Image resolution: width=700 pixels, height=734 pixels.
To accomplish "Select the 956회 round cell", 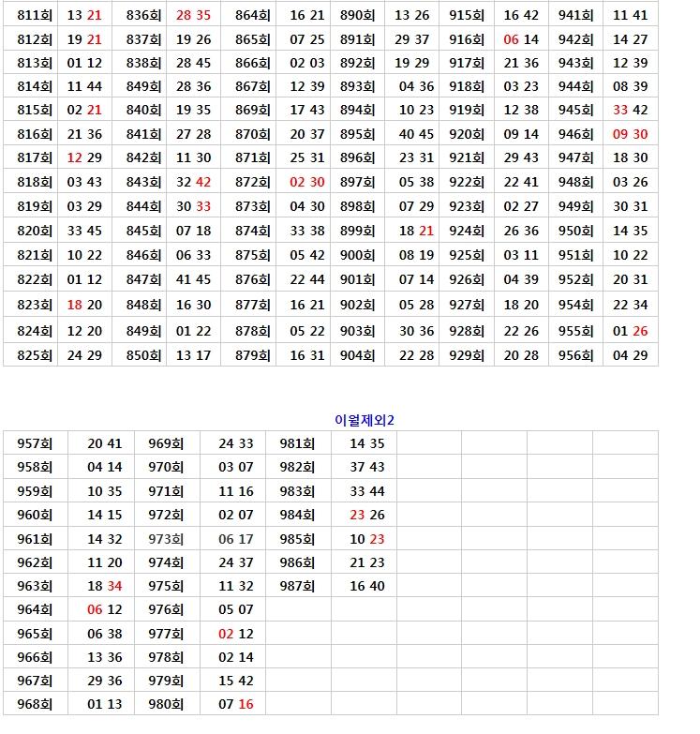I will tap(575, 355).
